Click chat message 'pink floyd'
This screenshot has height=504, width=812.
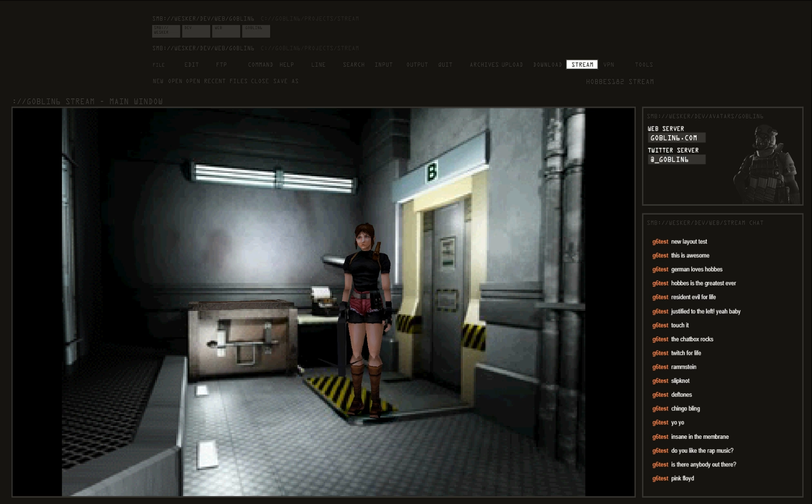(683, 479)
